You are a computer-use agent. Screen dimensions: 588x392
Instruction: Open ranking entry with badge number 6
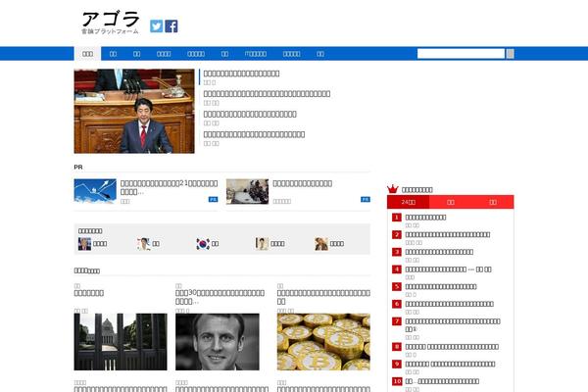[x=449, y=304]
